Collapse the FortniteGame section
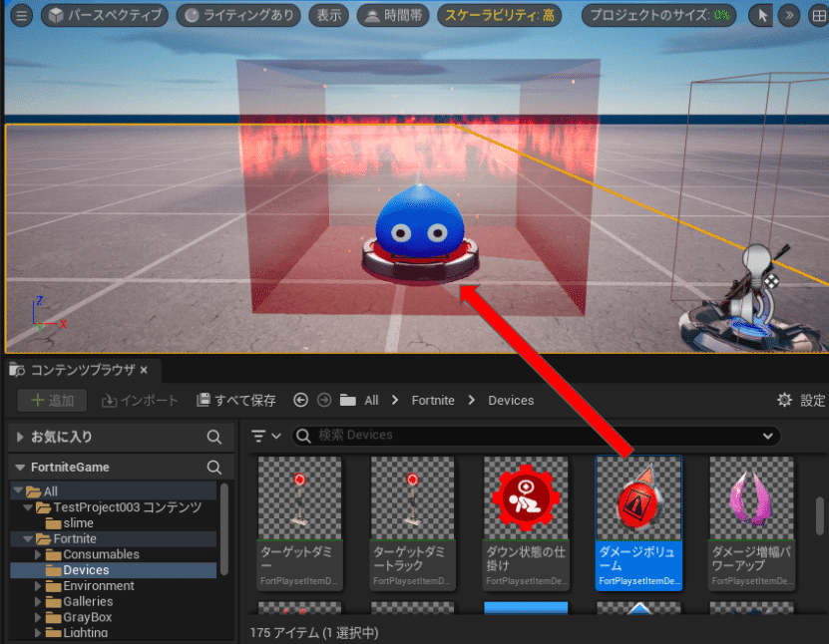 coord(20,467)
